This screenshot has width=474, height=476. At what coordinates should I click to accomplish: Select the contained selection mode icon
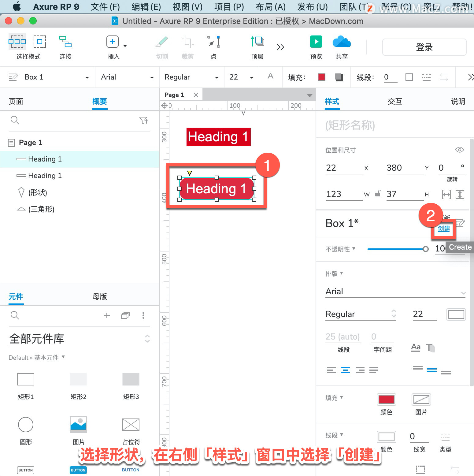coord(40,42)
